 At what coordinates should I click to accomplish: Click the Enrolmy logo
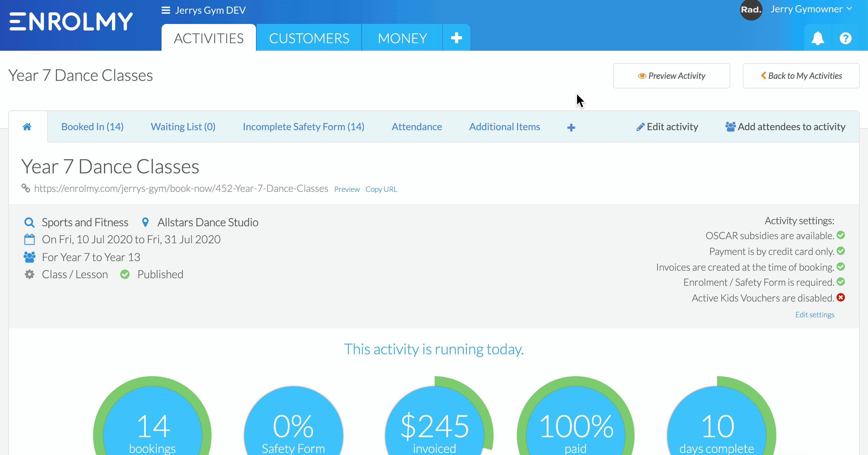(x=71, y=22)
